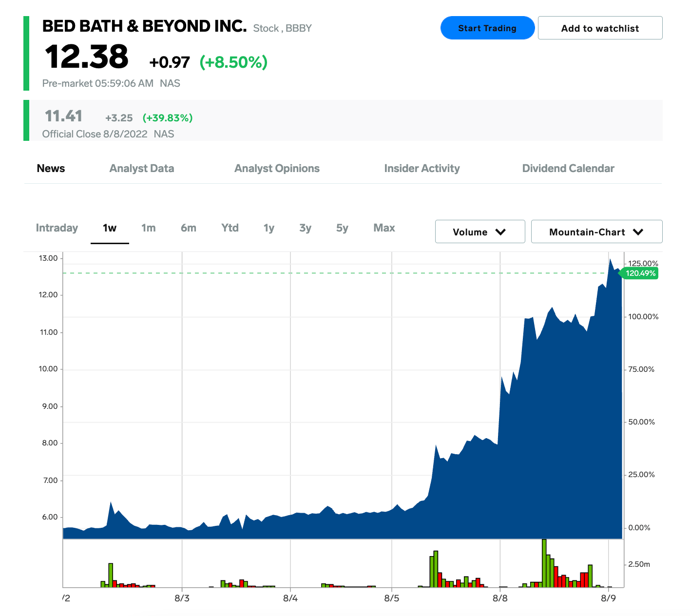The image size is (690, 616).
Task: Click the 75.00% percent axis label
Action: pyautogui.click(x=641, y=369)
